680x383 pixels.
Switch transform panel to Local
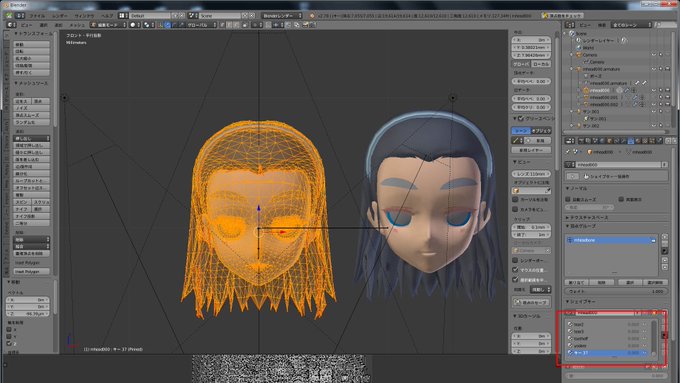coord(541,64)
